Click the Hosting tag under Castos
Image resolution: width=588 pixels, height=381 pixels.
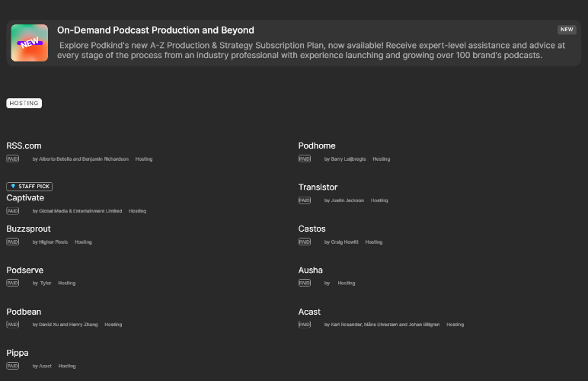tap(374, 242)
